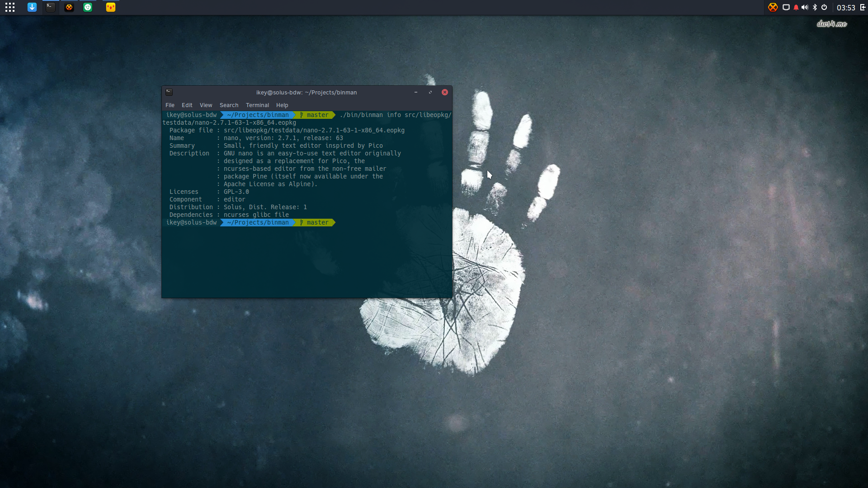Minimize the terminal window
The width and height of the screenshot is (868, 488).
click(x=416, y=92)
